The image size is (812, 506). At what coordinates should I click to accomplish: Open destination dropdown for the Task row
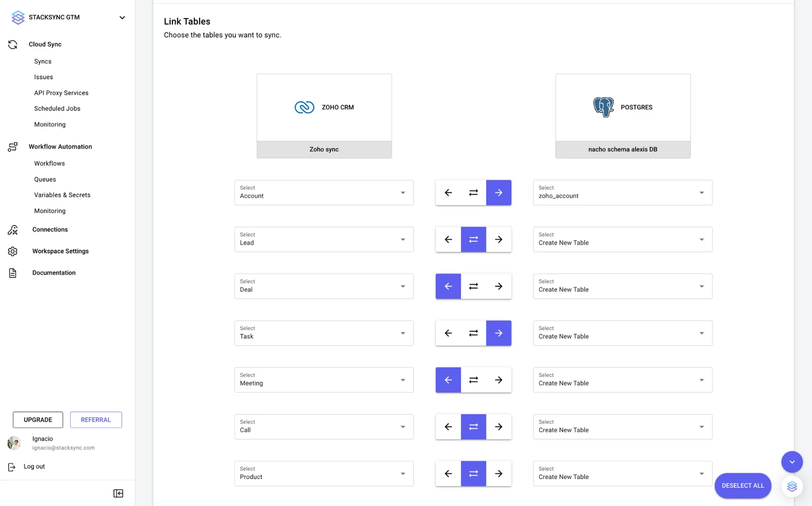(623, 333)
